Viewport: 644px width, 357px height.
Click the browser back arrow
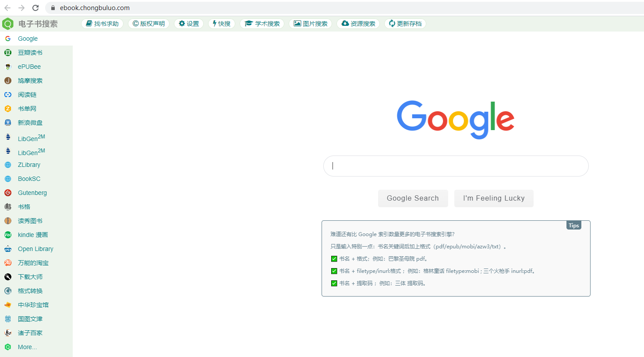pyautogui.click(x=7, y=7)
